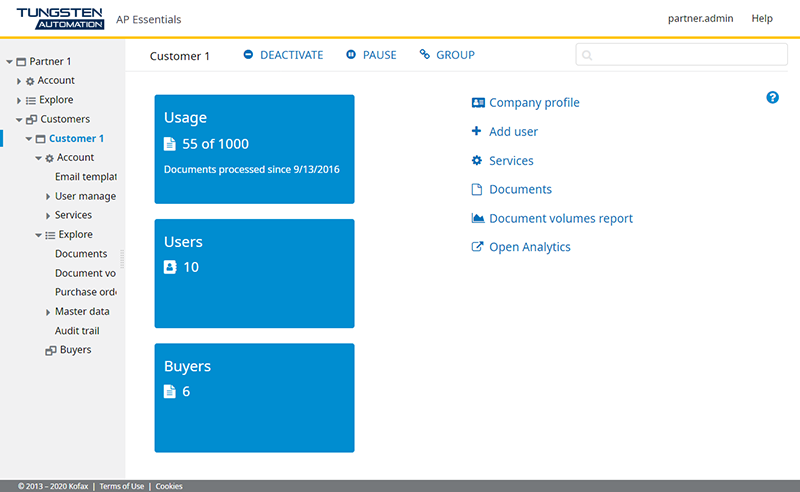Click the plus icon beside Add user

pos(477,132)
